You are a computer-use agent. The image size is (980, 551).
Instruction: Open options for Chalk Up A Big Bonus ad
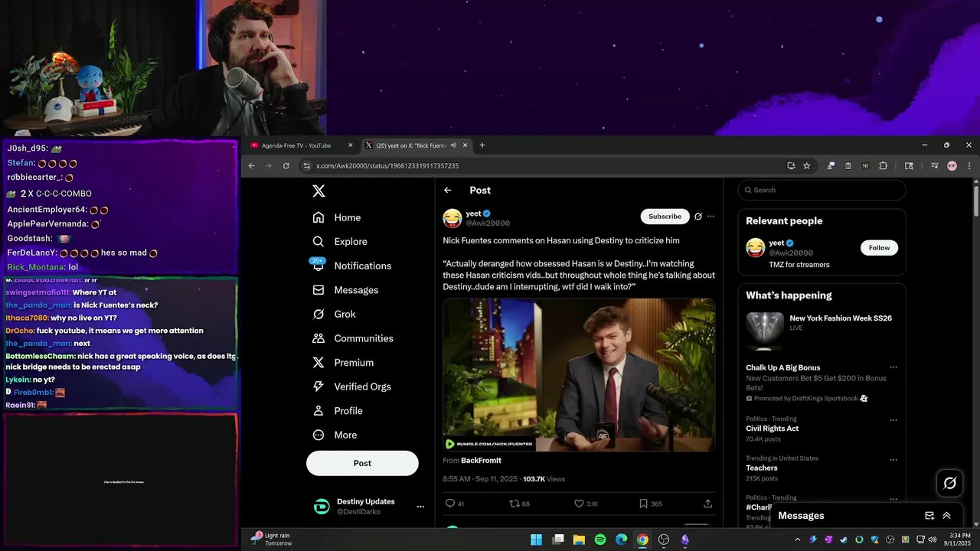(x=893, y=367)
